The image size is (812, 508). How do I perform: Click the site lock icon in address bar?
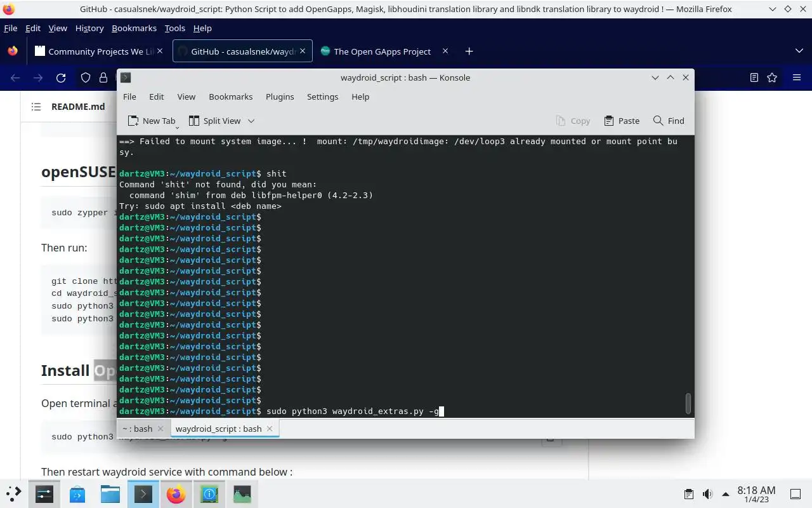[103, 77]
